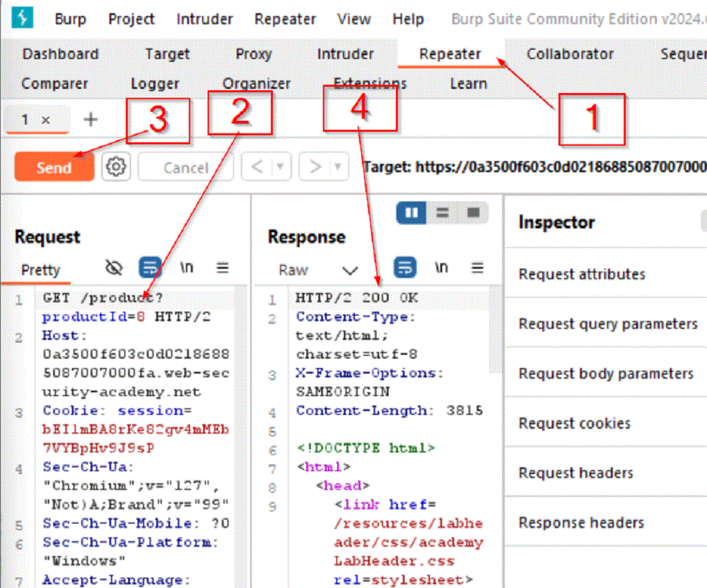Switch to the Proxy tab

pyautogui.click(x=253, y=53)
